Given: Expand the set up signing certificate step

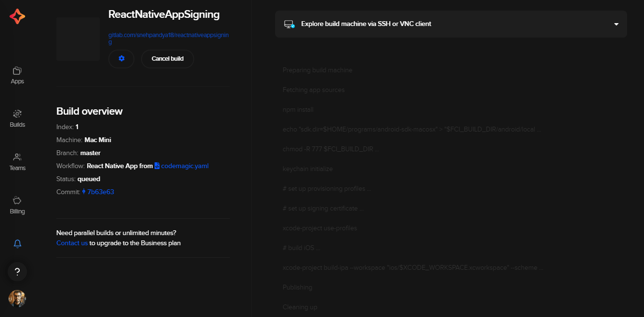Looking at the screenshot, I should 323,208.
